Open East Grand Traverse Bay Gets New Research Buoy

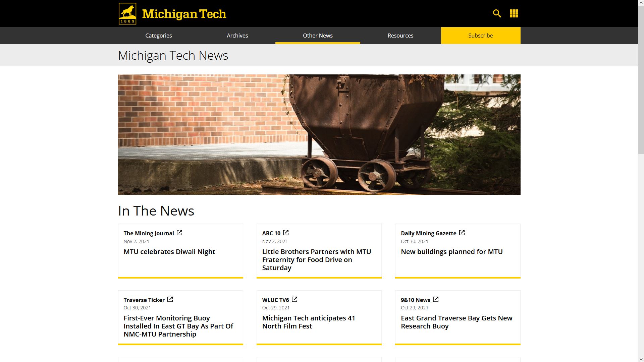(x=457, y=322)
